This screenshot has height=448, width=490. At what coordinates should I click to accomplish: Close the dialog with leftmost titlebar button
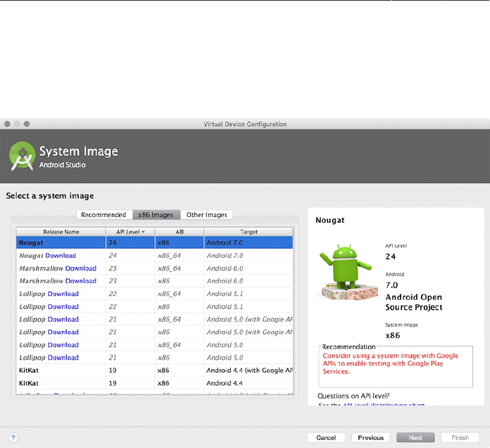coord(8,124)
